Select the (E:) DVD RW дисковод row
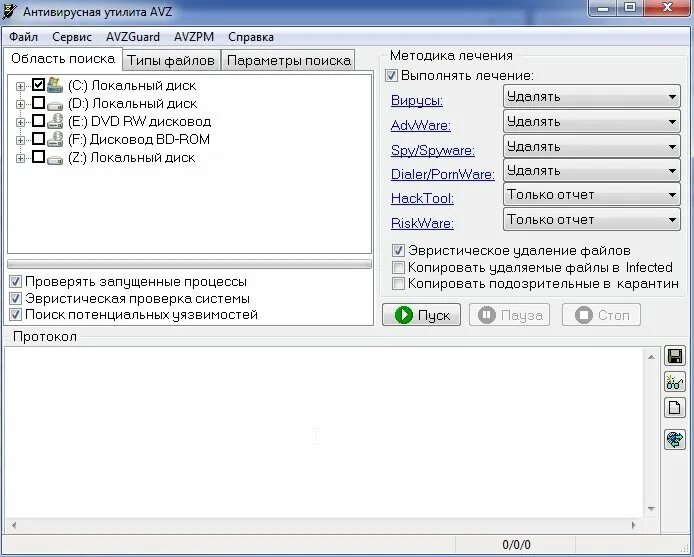Image resolution: width=694 pixels, height=557 pixels. click(139, 122)
